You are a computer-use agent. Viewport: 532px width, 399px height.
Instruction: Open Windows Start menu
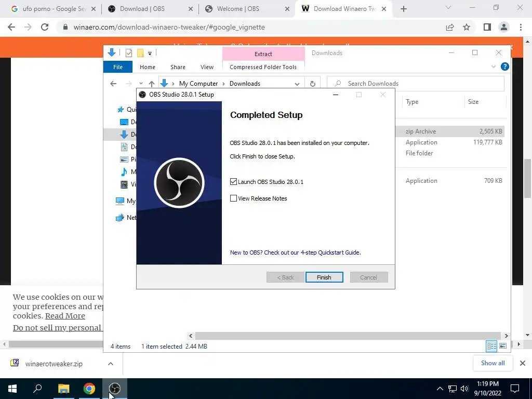pyautogui.click(x=12, y=389)
